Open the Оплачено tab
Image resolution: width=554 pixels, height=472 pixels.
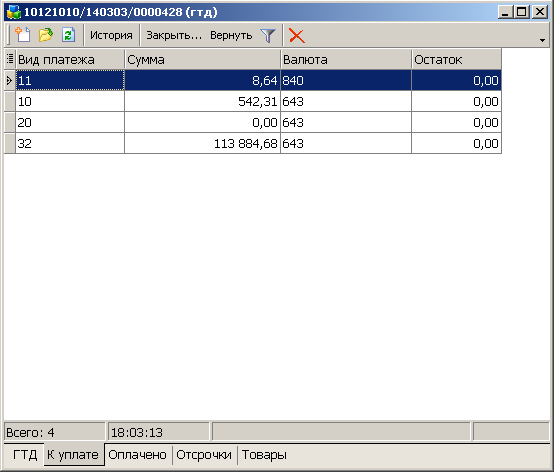pos(137,455)
